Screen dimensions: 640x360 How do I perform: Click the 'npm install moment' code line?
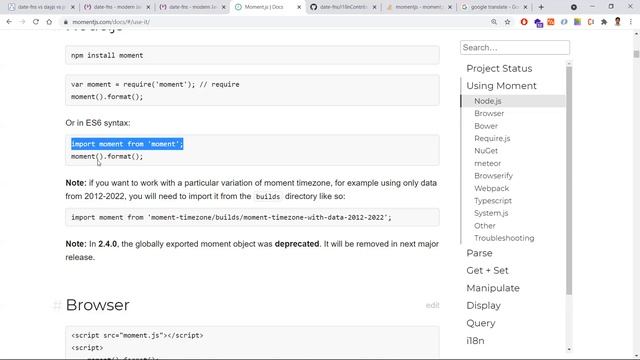(107, 56)
